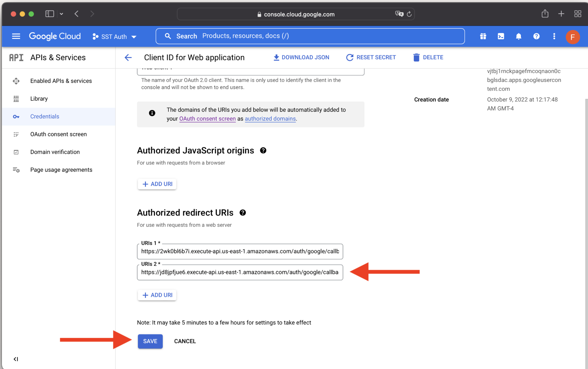
Task: Show the Safari tab overview
Action: 578,14
